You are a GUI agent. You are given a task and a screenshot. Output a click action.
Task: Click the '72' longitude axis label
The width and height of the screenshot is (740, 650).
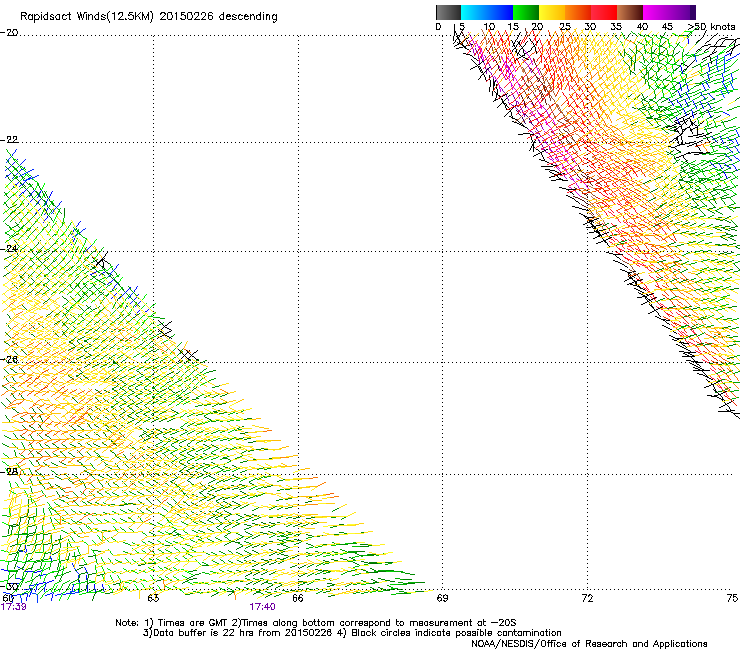coord(587,598)
